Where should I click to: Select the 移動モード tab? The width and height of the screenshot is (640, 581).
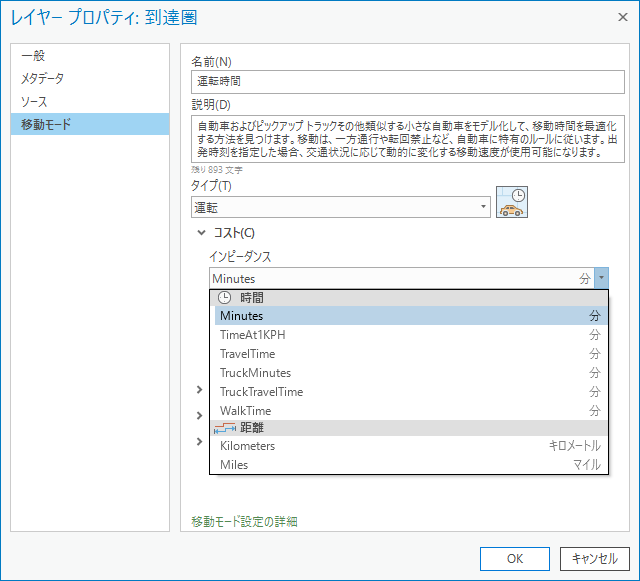coord(47,124)
